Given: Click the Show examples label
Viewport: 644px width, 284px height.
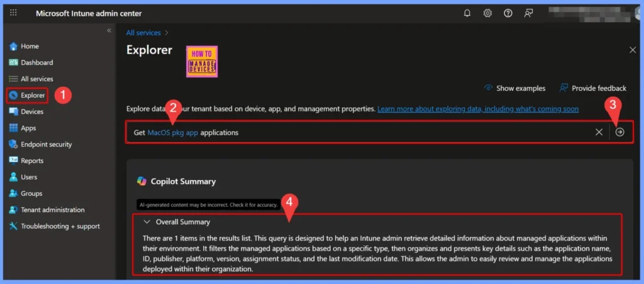Looking at the screenshot, I should coord(521,88).
